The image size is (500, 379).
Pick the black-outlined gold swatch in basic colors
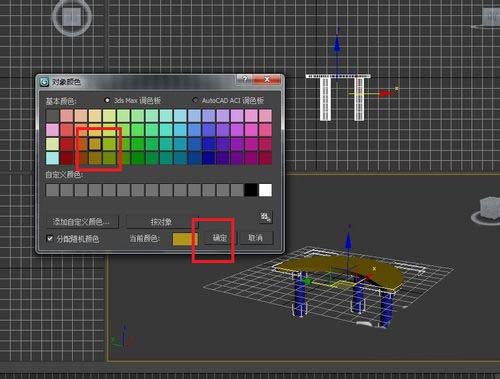pos(95,144)
